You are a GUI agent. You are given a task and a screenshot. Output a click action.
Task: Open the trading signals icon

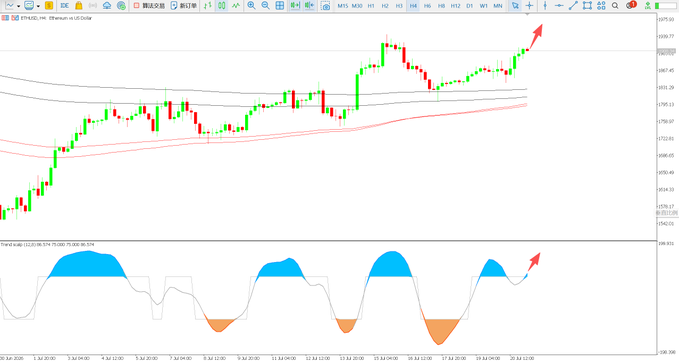click(x=93, y=6)
